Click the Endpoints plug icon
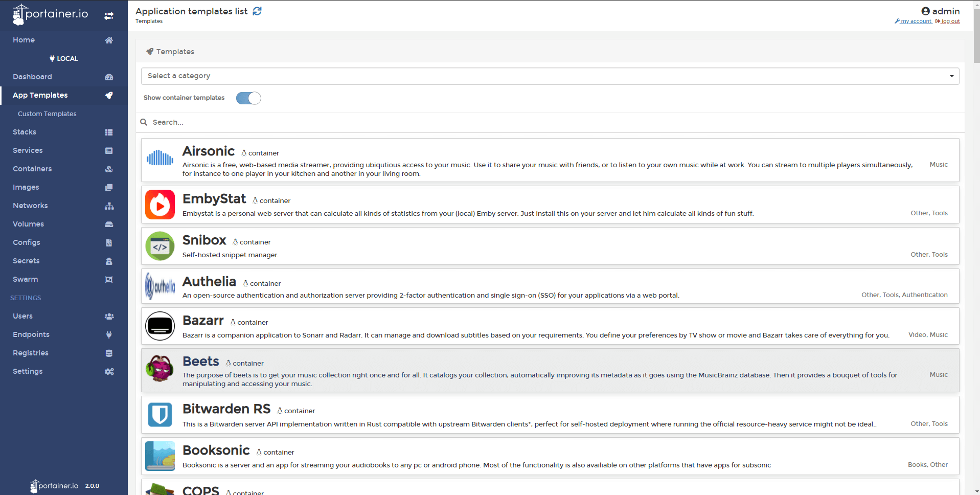 109,335
